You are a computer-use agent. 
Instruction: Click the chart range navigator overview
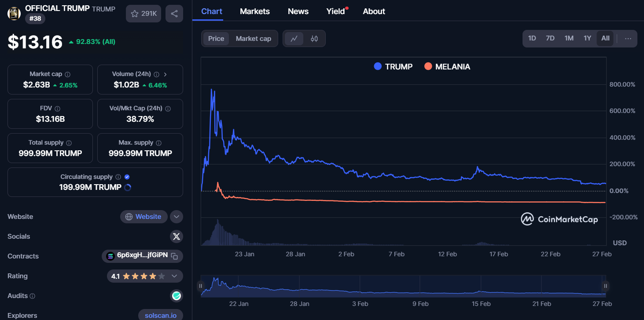(x=403, y=286)
